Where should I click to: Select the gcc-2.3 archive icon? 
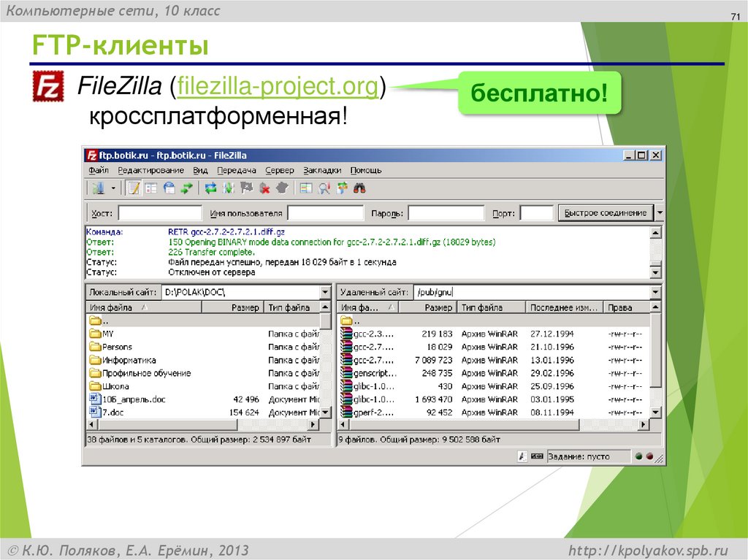[346, 334]
